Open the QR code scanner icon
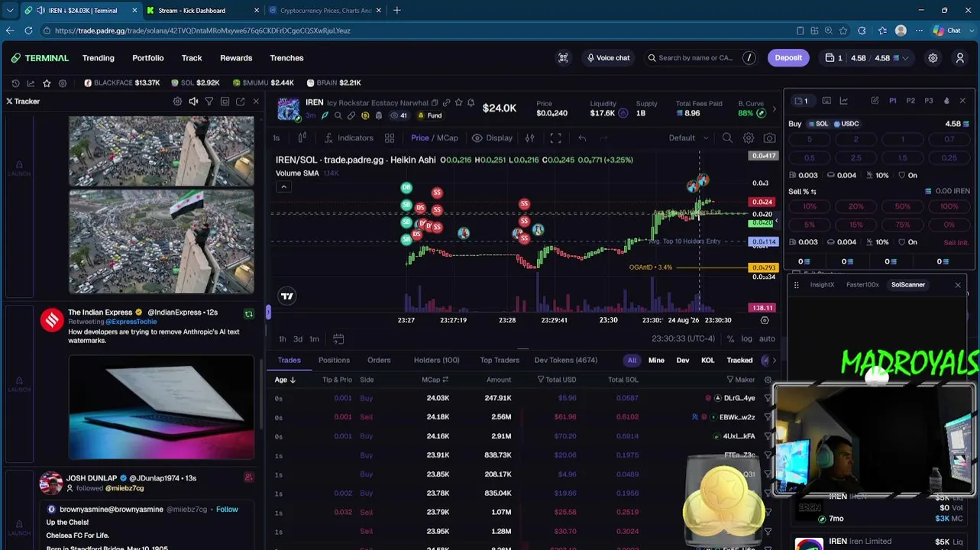 563,58
